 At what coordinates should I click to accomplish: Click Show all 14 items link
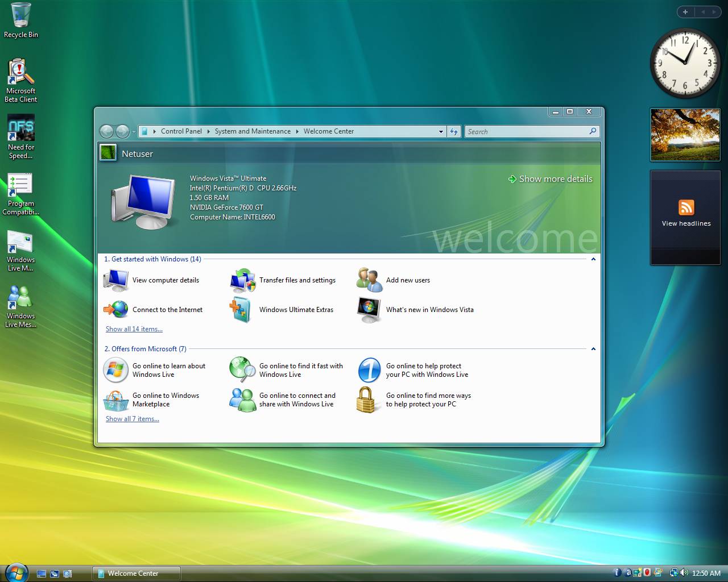(x=134, y=329)
